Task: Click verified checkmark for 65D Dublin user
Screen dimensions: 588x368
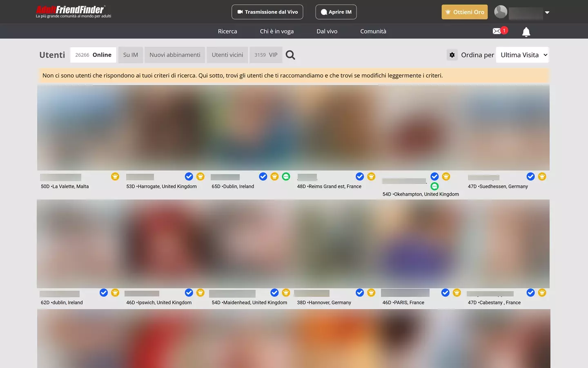Action: 263,176
